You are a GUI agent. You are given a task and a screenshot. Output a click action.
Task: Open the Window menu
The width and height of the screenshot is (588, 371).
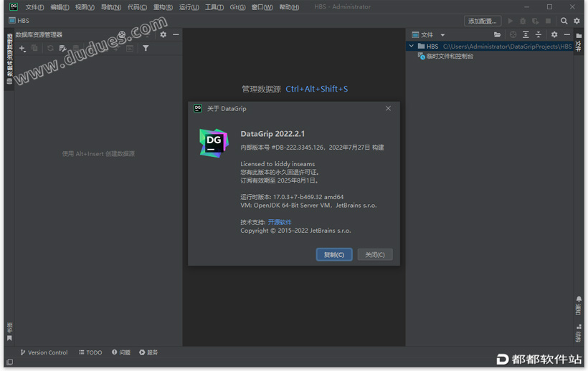[262, 7]
